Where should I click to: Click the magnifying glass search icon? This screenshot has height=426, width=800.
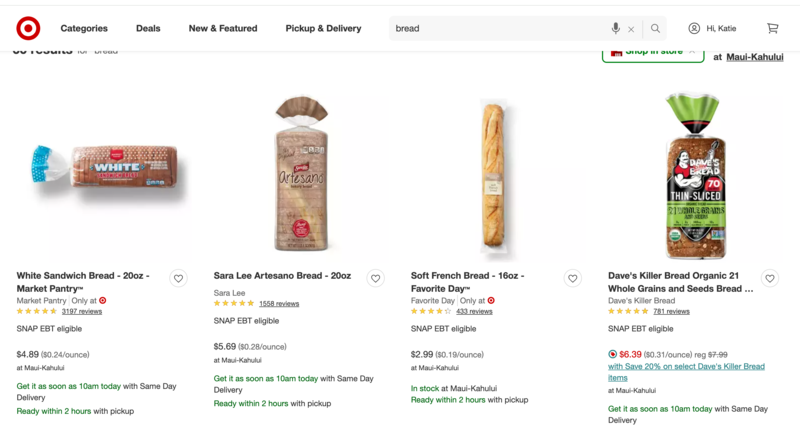[x=655, y=29]
